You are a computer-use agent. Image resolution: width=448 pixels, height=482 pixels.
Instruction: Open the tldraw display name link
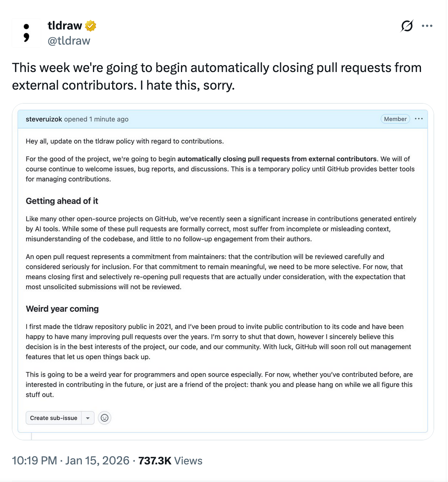(65, 26)
